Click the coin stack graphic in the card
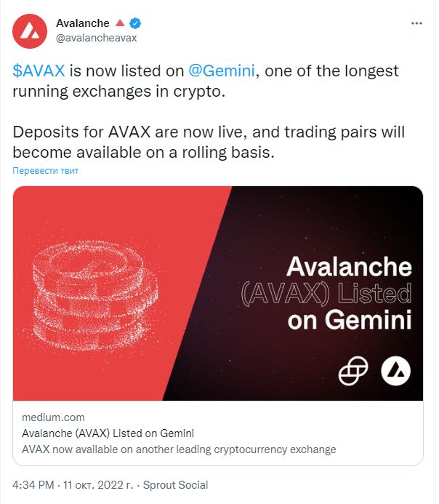 (x=95, y=295)
